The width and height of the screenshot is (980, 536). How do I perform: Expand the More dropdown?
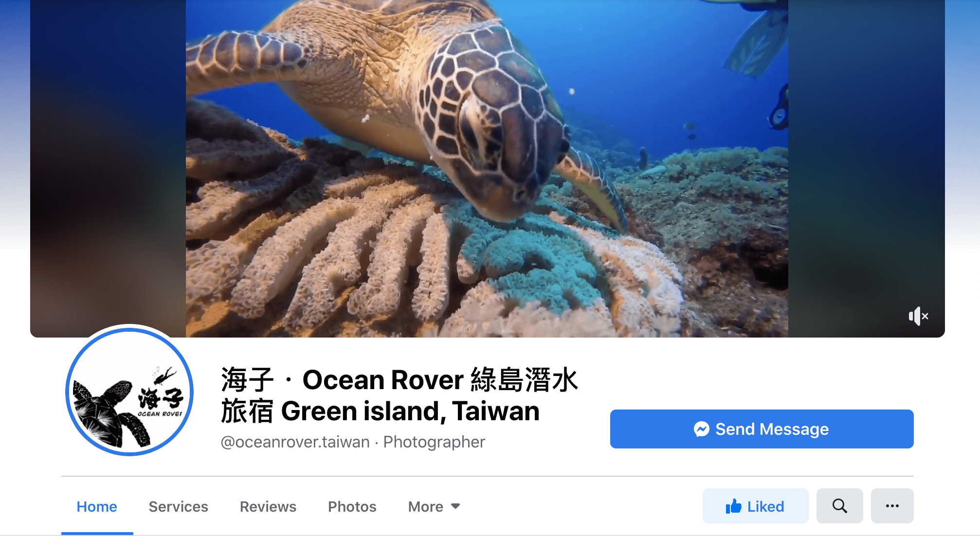pos(434,506)
